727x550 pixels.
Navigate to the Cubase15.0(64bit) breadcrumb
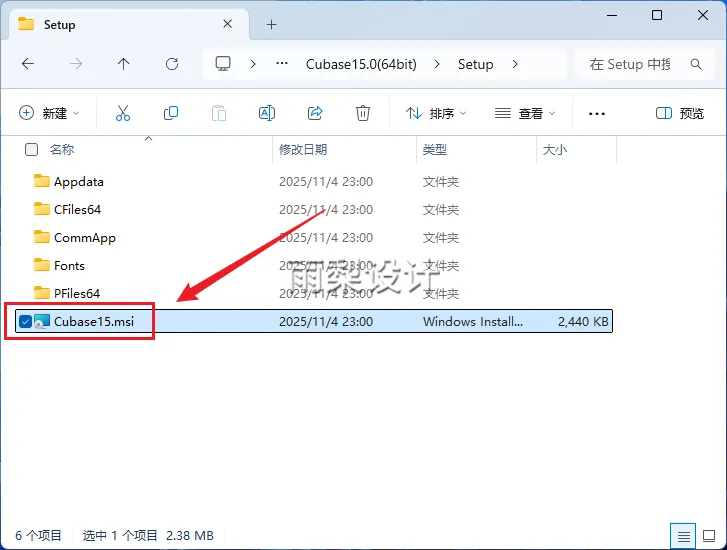[x=361, y=64]
